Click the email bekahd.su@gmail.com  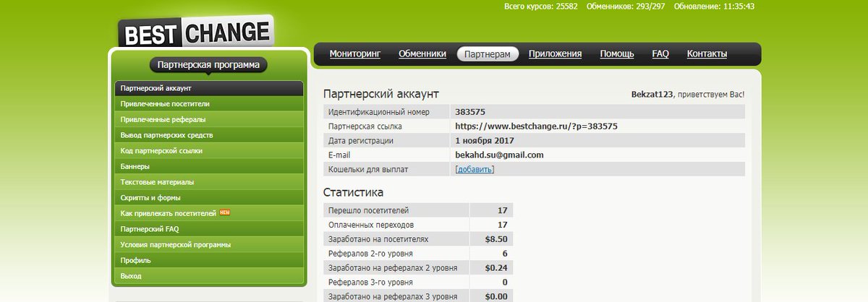(x=499, y=155)
